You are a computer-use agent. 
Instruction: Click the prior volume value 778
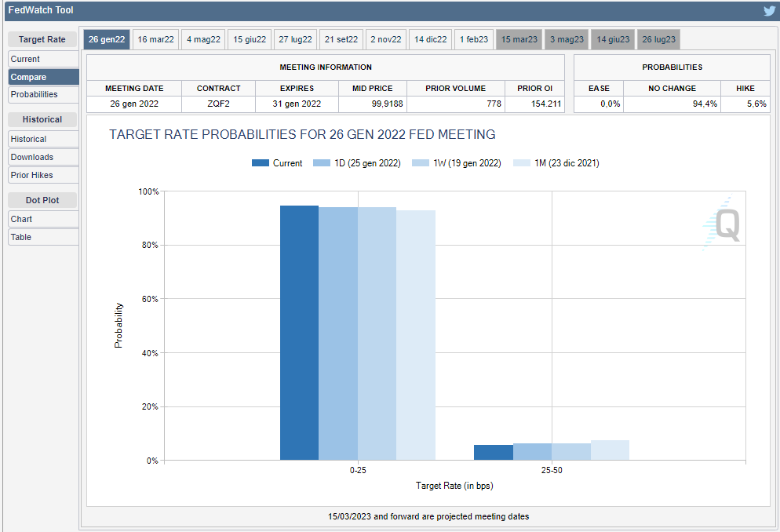tap(494, 104)
